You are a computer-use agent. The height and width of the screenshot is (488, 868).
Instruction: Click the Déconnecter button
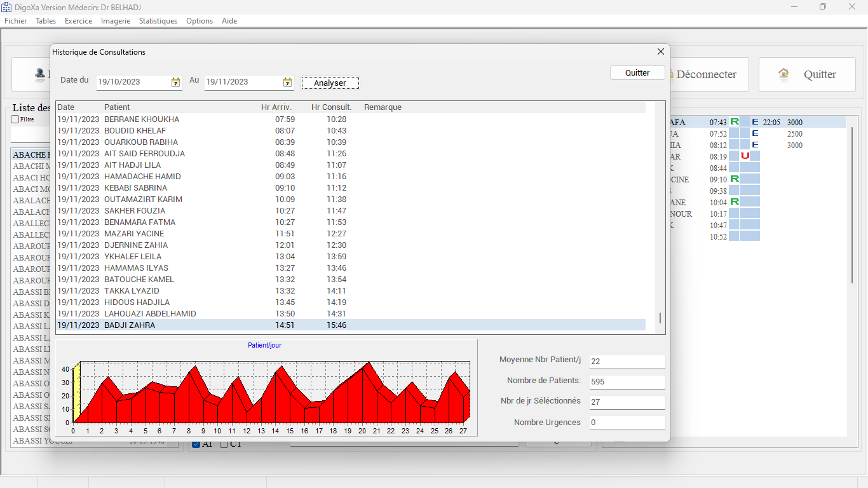click(705, 74)
